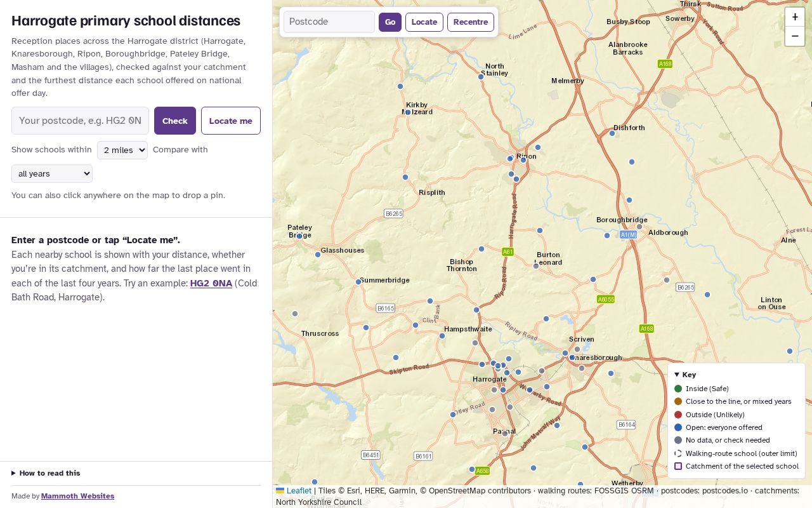Click the 'Walking-route school (outer limit)' key entry
Image resolution: width=812 pixels, height=508 pixels.
pyautogui.click(x=736, y=453)
